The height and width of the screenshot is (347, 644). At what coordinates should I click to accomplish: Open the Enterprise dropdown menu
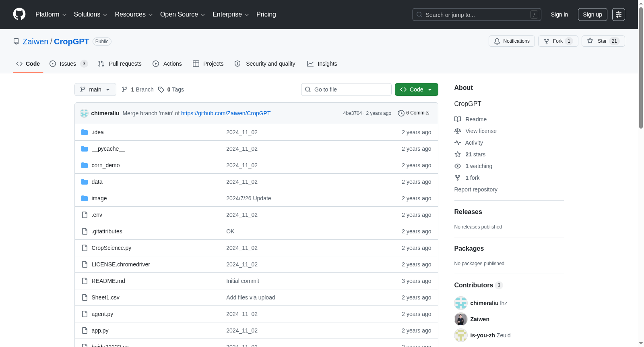click(x=231, y=15)
